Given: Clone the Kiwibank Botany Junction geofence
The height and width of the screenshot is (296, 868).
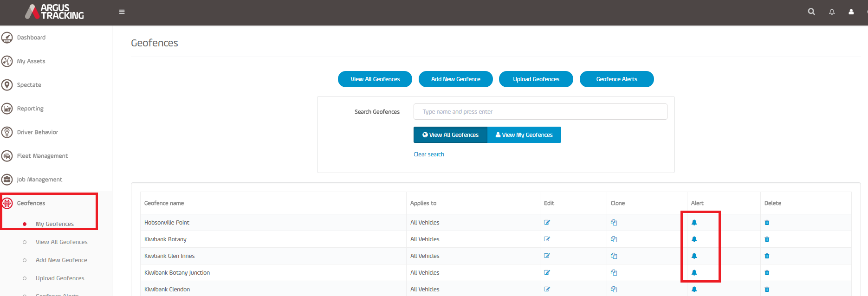Looking at the screenshot, I should (x=614, y=273).
